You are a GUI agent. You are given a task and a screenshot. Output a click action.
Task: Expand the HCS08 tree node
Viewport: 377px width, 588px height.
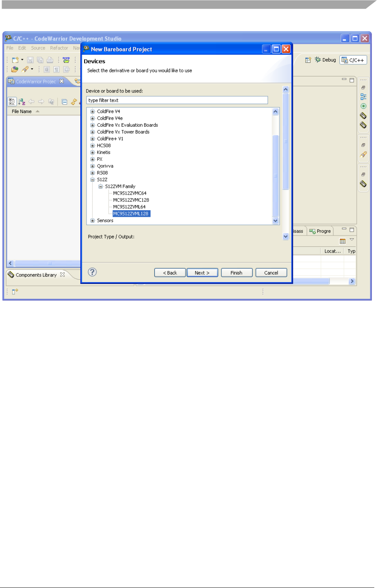coord(92,145)
